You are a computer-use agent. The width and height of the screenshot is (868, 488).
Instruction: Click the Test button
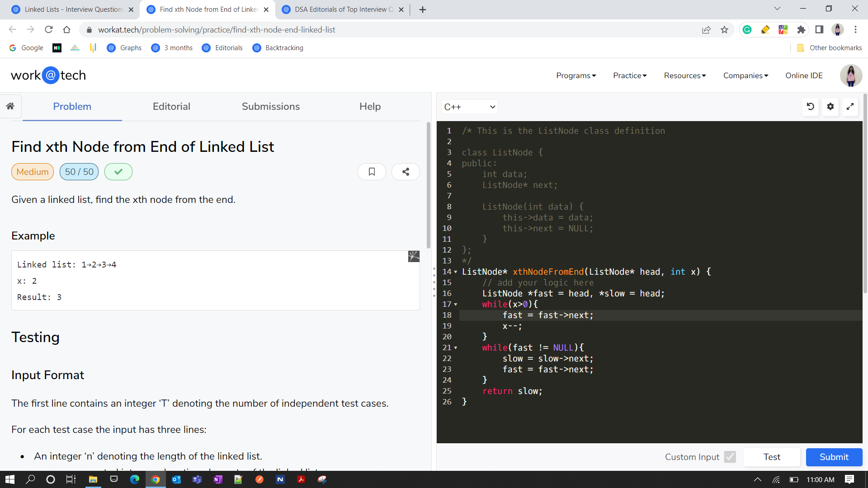(773, 457)
